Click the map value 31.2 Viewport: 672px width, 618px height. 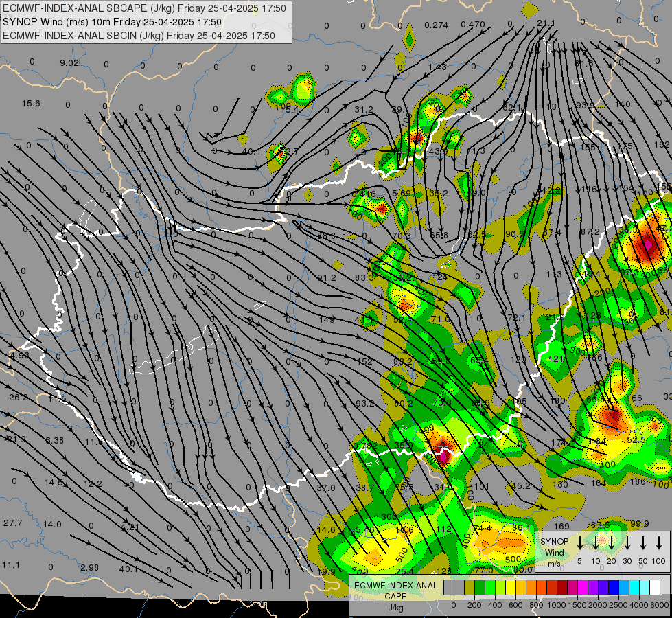(x=363, y=110)
